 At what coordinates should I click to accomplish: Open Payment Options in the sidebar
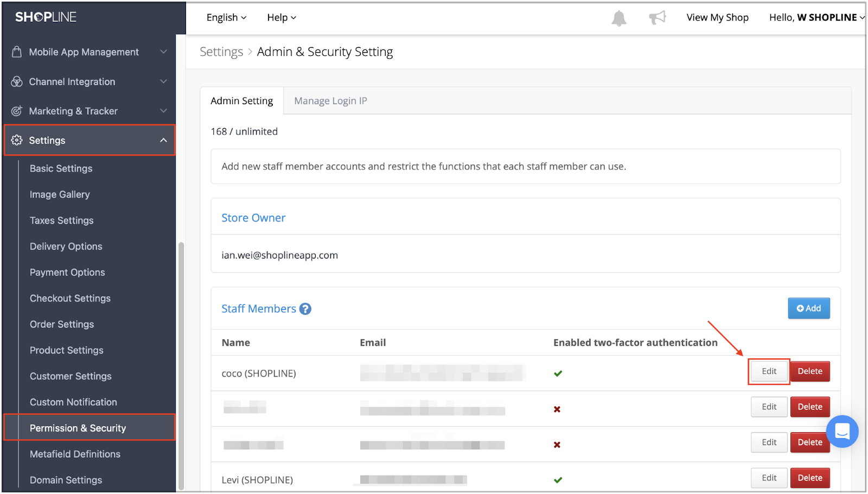tap(67, 273)
